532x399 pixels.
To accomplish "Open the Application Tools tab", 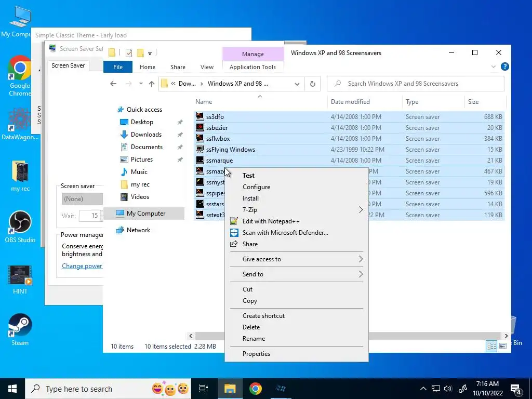I will coord(253,67).
